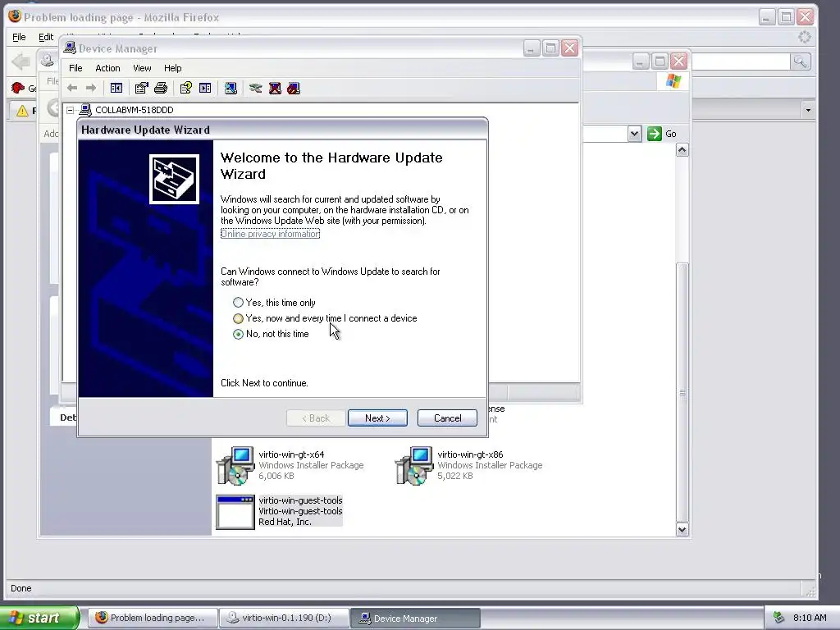Click COLLABVM-518DDD computer icon
This screenshot has height=630, width=840.
[85, 110]
